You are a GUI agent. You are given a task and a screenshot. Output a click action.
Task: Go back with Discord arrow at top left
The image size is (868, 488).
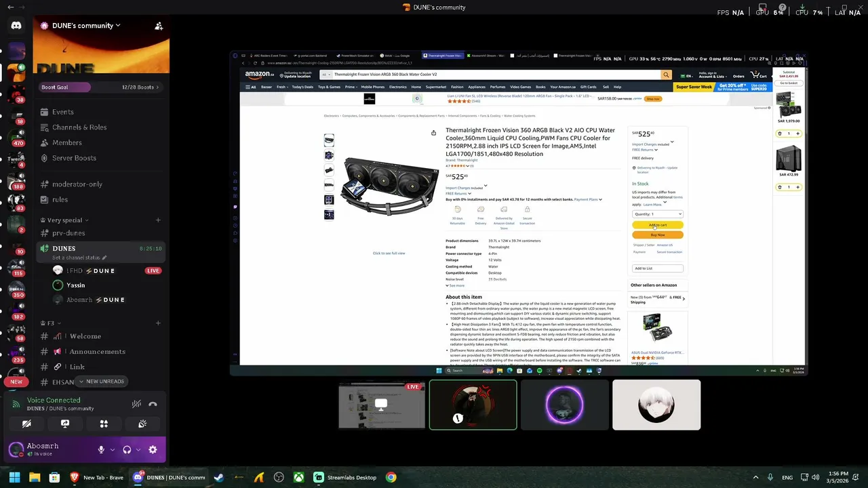(9, 7)
